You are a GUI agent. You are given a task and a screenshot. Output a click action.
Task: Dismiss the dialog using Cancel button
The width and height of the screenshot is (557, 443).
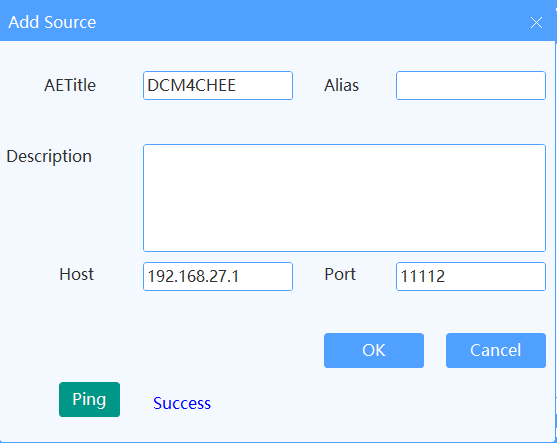[496, 350]
